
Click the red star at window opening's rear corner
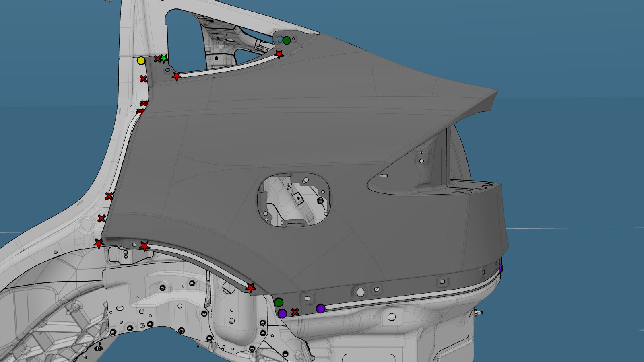point(279,54)
